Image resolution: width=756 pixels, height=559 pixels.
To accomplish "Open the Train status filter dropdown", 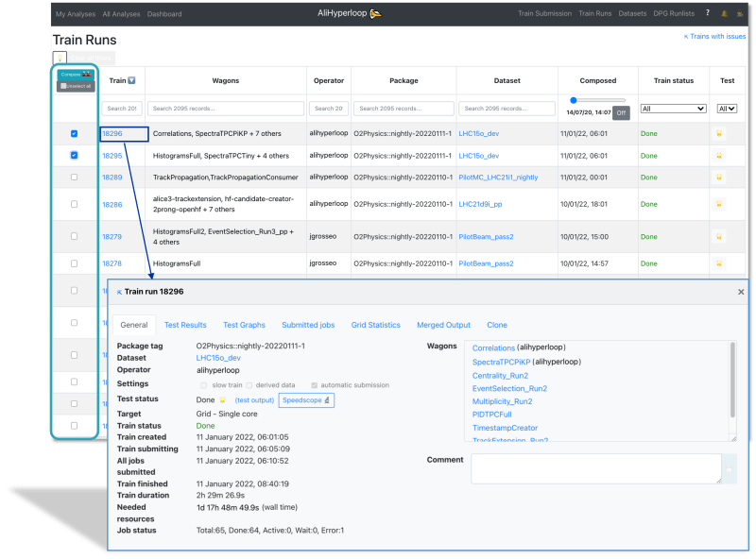I will [673, 109].
